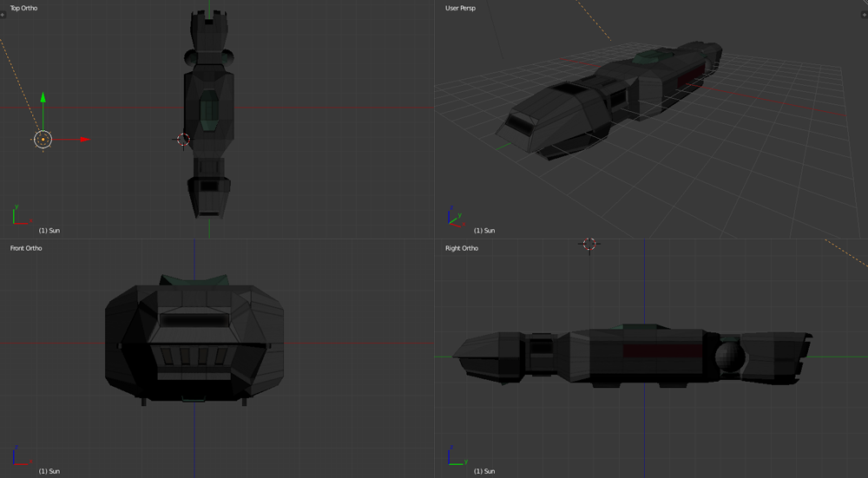Select the spaceship model in the Right Ortho view

[x=631, y=355]
